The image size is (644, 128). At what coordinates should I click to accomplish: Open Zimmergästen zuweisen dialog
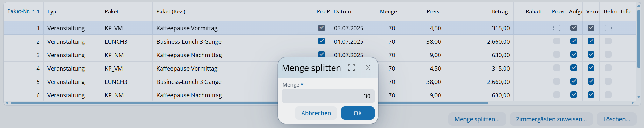pos(551,119)
